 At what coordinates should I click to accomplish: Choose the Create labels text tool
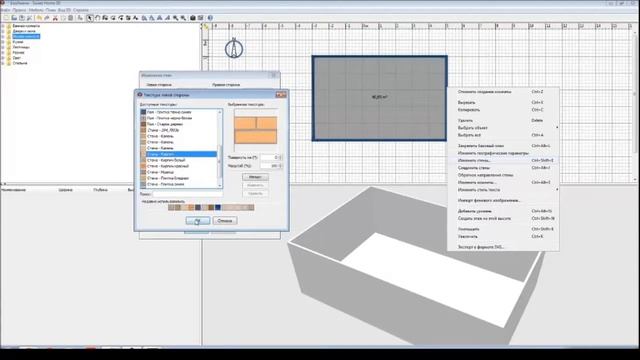[x=136, y=18]
